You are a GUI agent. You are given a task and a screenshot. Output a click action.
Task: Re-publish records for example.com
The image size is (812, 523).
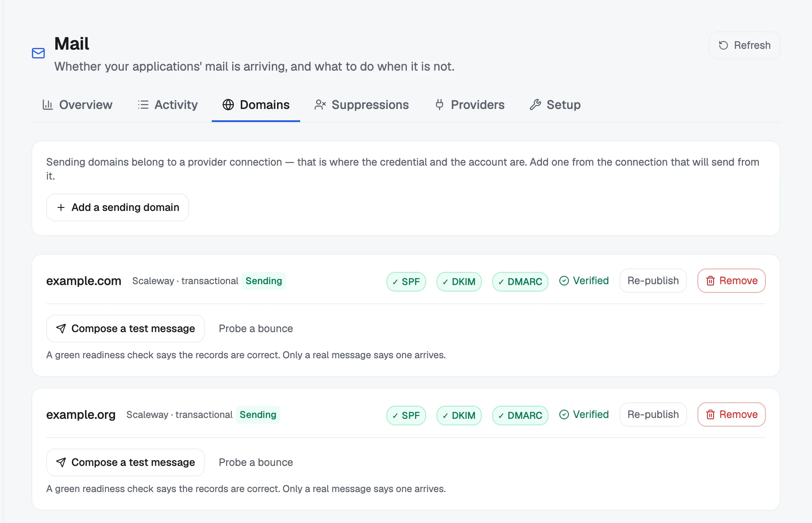pos(653,281)
